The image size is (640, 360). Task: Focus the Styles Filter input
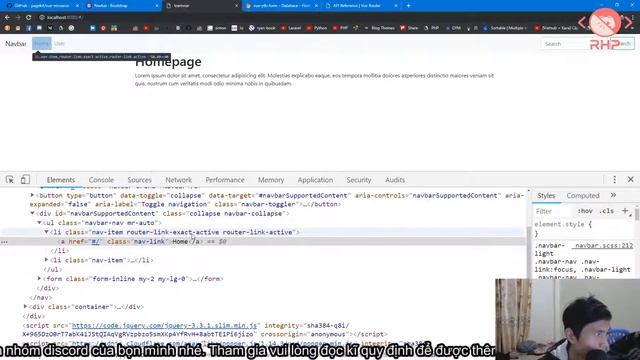pyautogui.click(x=554, y=211)
